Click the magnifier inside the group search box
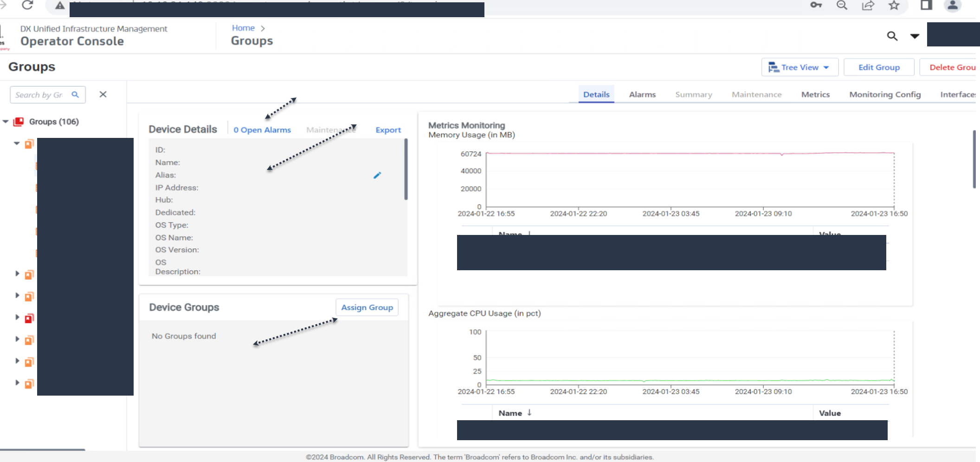This screenshot has width=980, height=462. (x=75, y=95)
